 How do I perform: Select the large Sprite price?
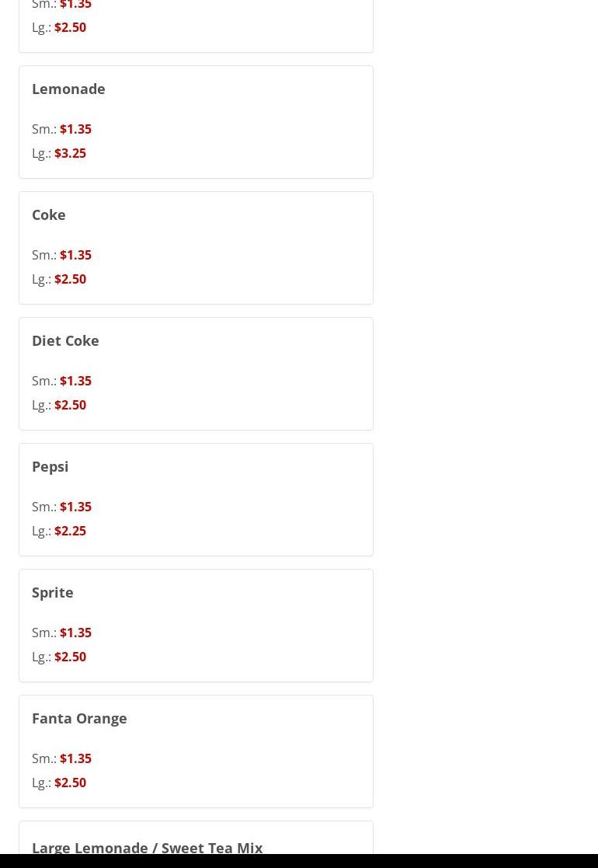point(70,657)
